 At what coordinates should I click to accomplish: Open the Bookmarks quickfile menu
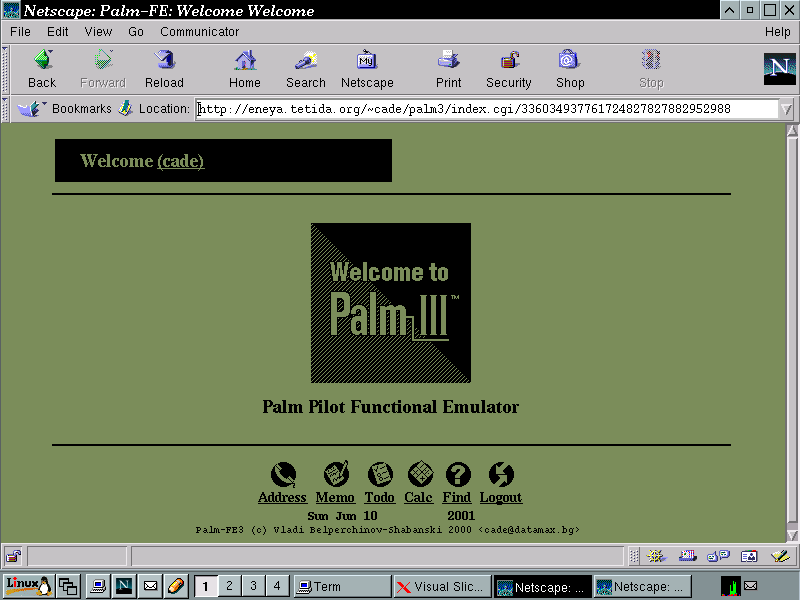pyautogui.click(x=64, y=109)
